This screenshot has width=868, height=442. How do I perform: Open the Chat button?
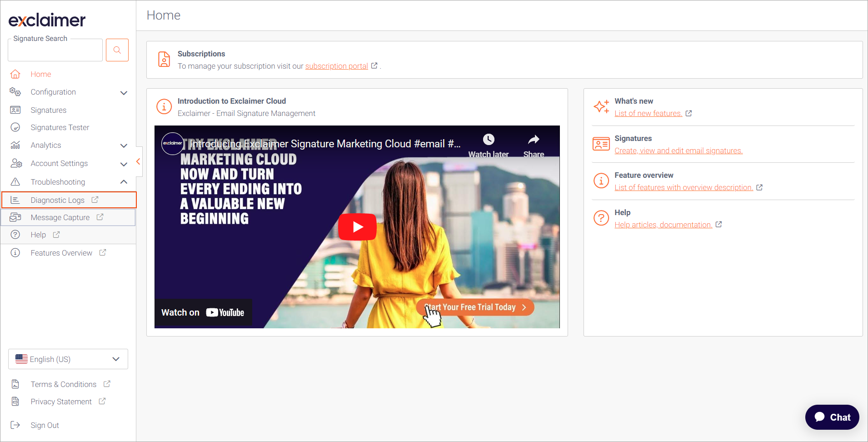[x=832, y=417]
